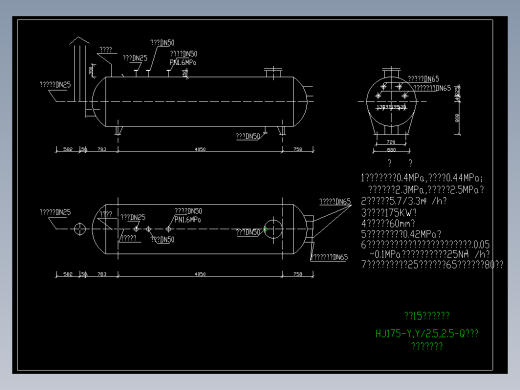Click the 4850 dimension under the side view

pos(200,149)
